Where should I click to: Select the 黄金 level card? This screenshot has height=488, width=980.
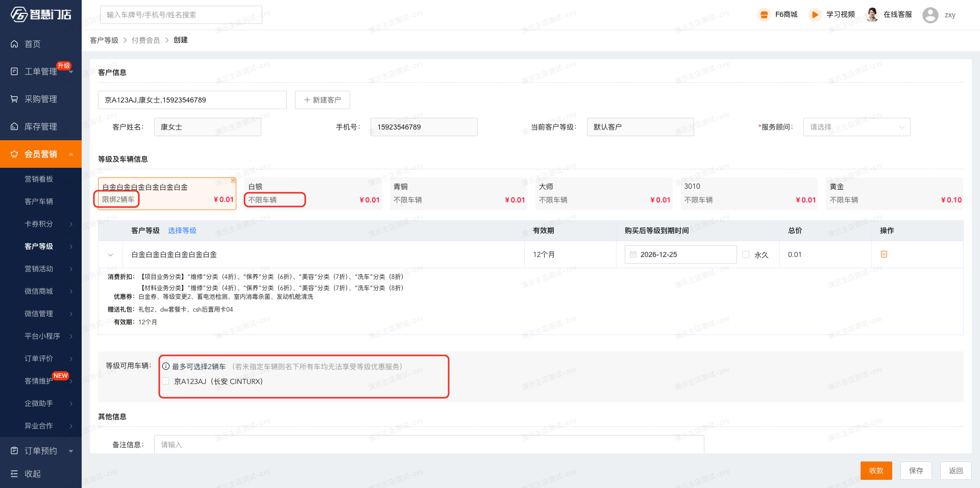894,193
